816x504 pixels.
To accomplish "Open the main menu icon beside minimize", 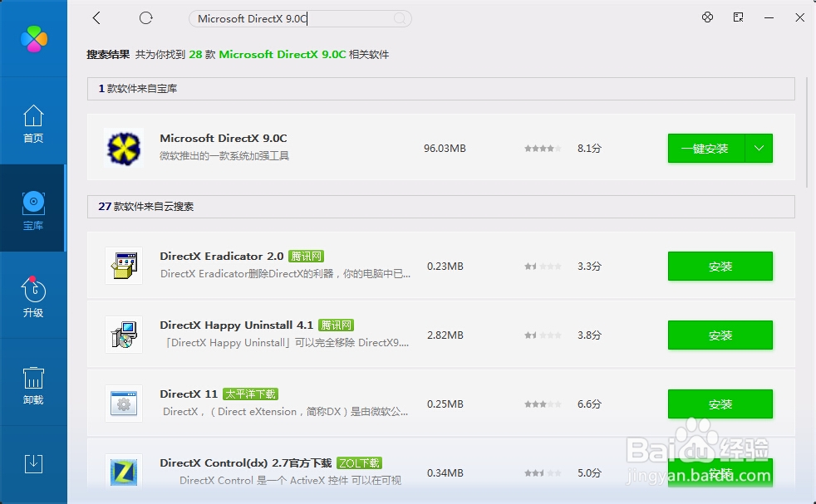I will (x=738, y=17).
